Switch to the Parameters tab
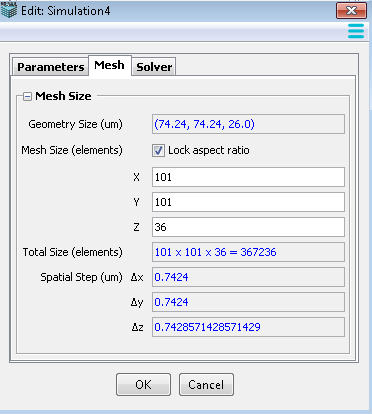The image size is (372, 414). coord(51,67)
